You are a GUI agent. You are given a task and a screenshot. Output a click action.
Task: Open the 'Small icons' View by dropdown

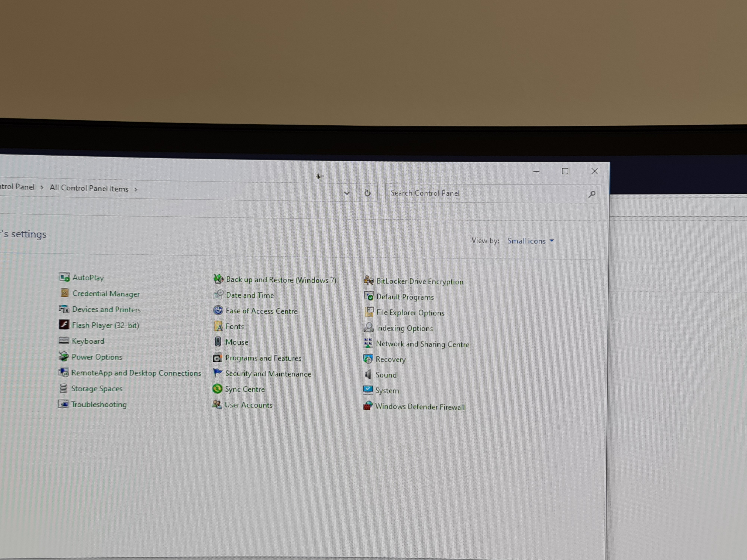pyautogui.click(x=531, y=241)
